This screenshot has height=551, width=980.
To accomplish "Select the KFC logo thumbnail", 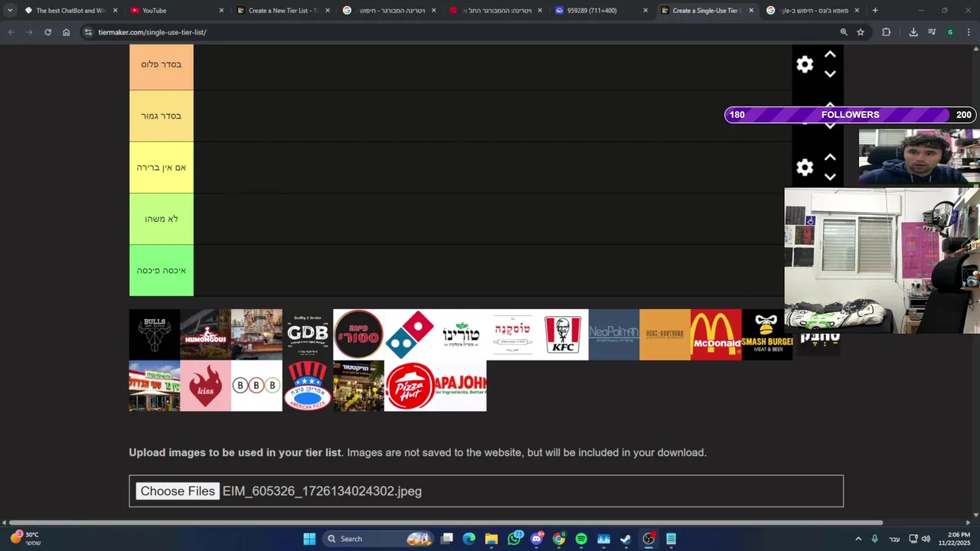I will [563, 334].
